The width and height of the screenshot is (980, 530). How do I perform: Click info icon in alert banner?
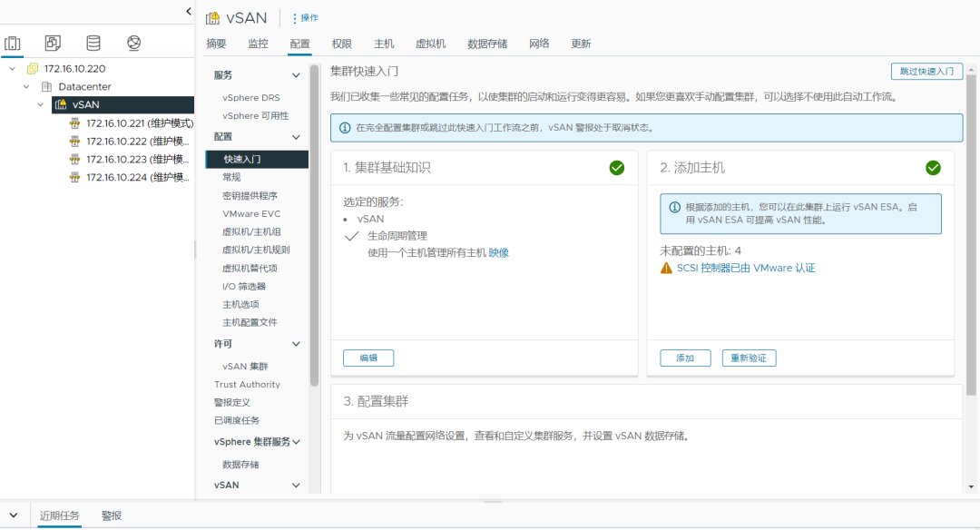[x=345, y=127]
